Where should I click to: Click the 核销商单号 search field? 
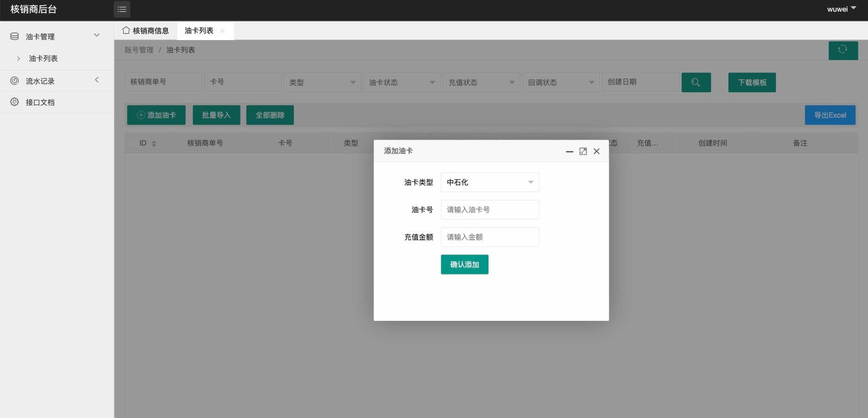tap(163, 82)
